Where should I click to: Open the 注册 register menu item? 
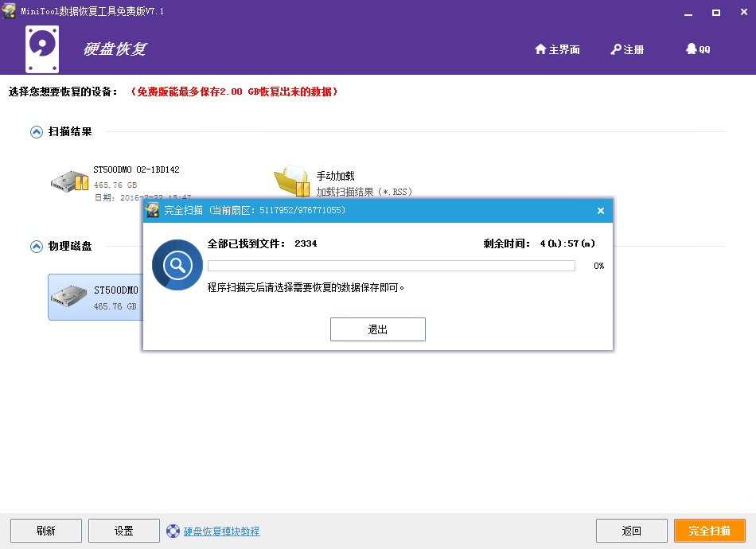[627, 49]
